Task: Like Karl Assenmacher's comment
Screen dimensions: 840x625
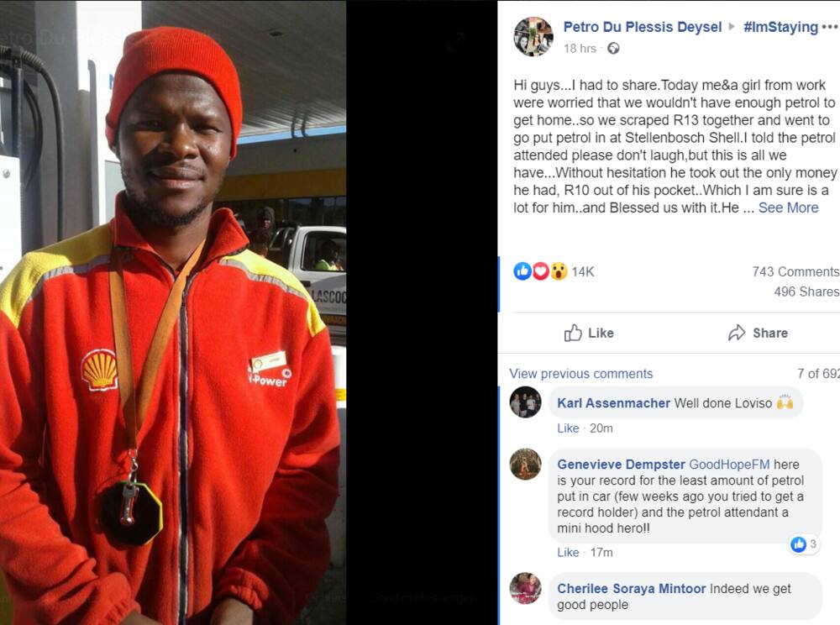Action: [568, 428]
